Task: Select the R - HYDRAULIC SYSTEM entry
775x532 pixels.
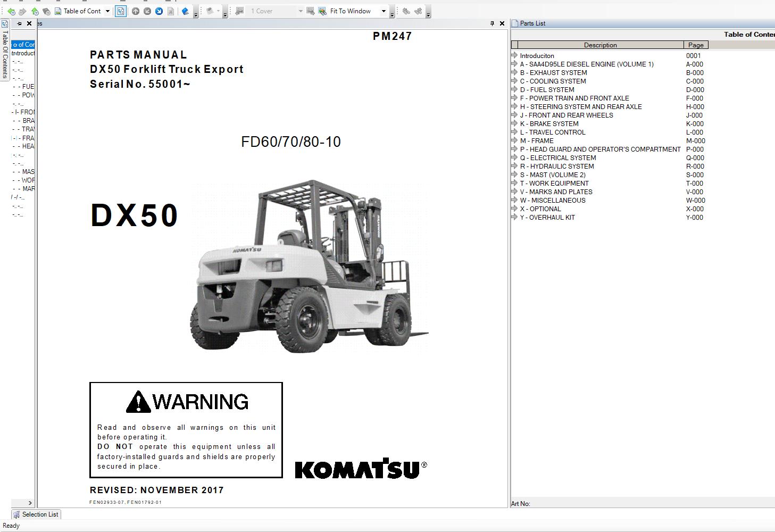Action: coord(558,166)
